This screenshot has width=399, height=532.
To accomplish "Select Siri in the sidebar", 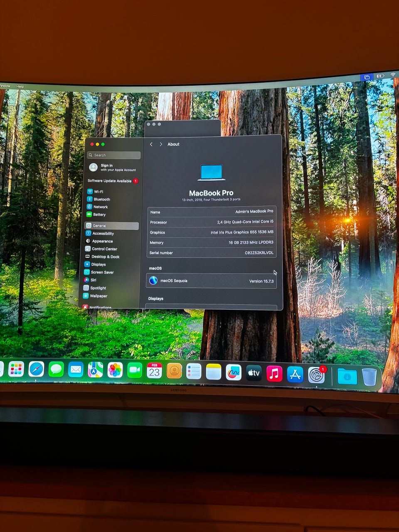I will [x=90, y=280].
